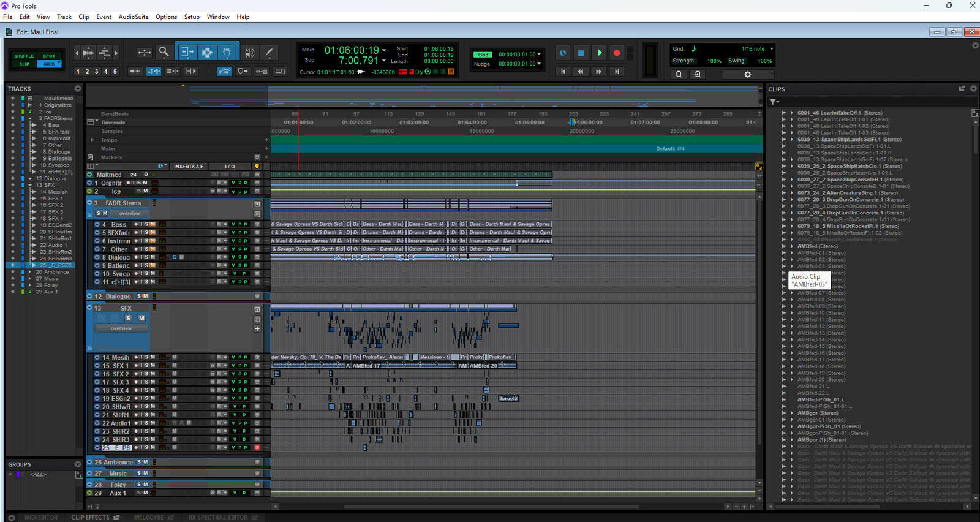
Task: Select the Zoomer magnifier tool
Action: pos(164,53)
